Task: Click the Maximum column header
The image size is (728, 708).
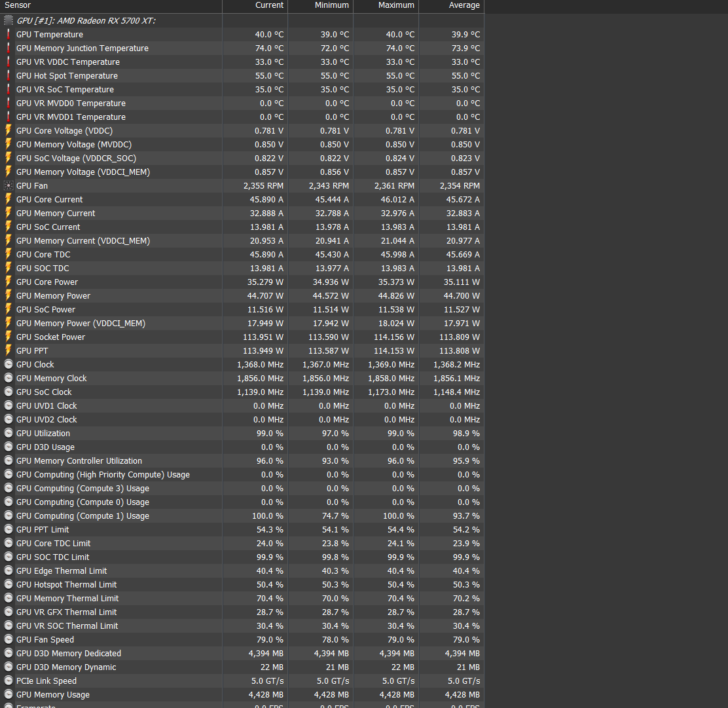Action: tap(386, 6)
